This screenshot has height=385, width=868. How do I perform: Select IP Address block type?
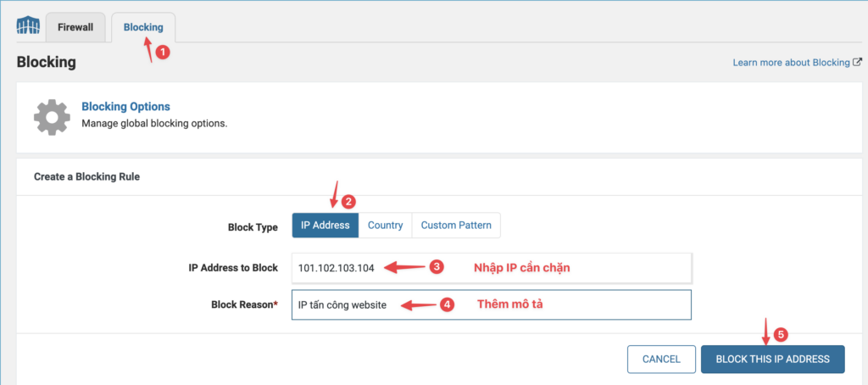tap(325, 226)
